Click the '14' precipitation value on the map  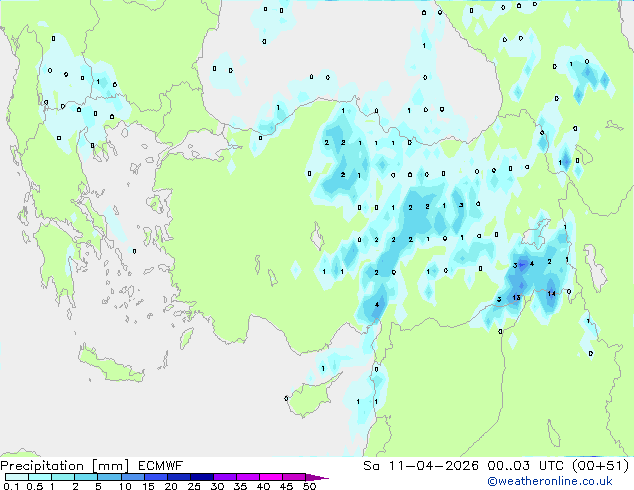(552, 294)
